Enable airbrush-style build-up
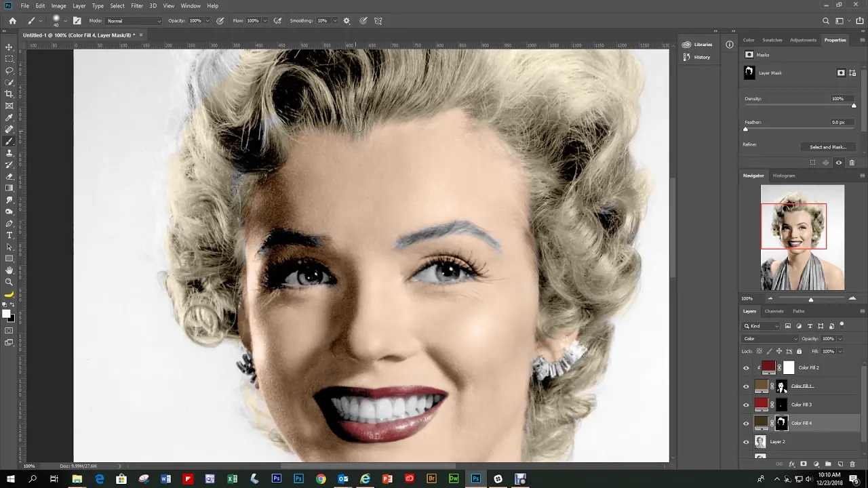The image size is (868, 488). (x=277, y=21)
